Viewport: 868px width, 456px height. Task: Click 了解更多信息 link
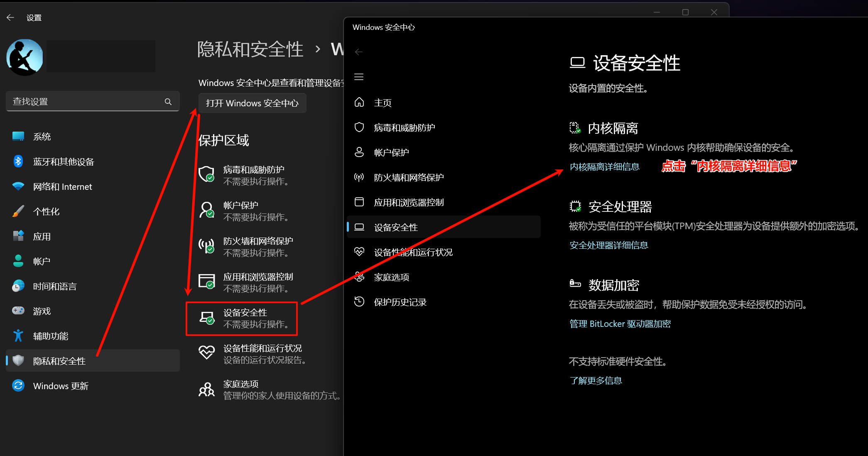point(596,380)
